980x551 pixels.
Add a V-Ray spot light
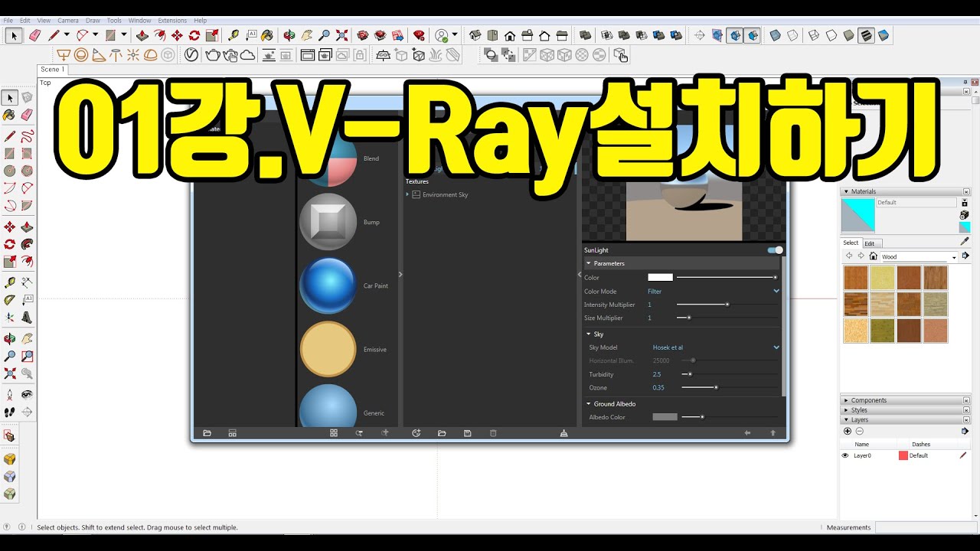(x=98, y=55)
